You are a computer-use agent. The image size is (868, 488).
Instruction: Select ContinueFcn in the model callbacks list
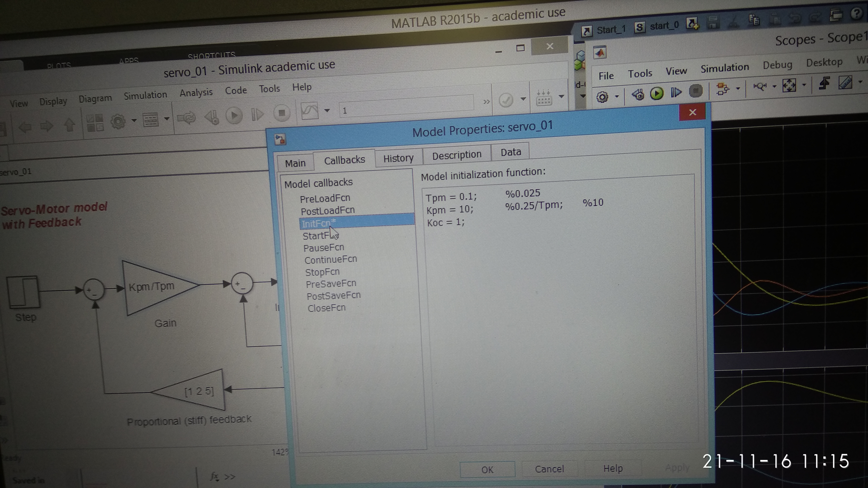[331, 260]
